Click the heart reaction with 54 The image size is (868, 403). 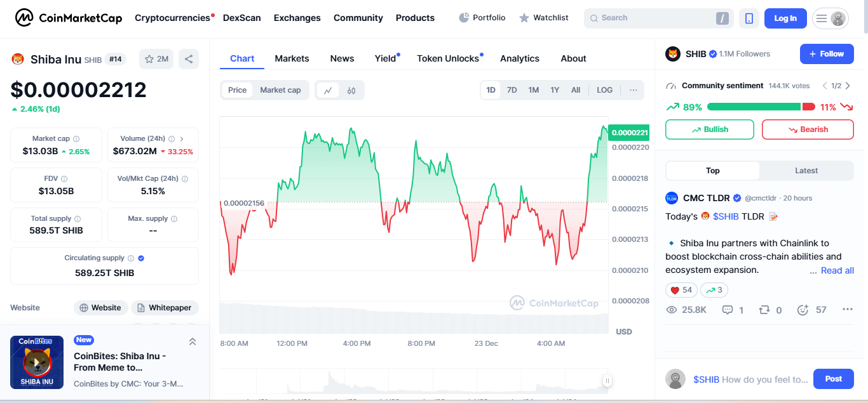tap(681, 290)
